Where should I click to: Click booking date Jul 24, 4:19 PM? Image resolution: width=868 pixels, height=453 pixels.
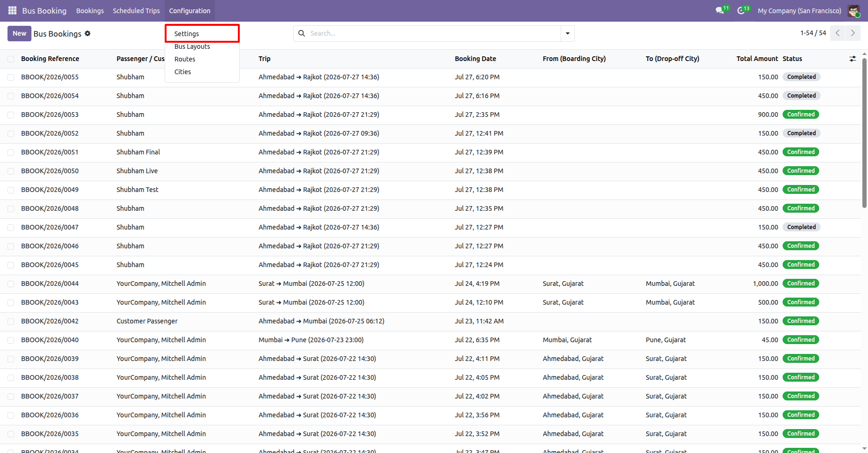pos(477,284)
